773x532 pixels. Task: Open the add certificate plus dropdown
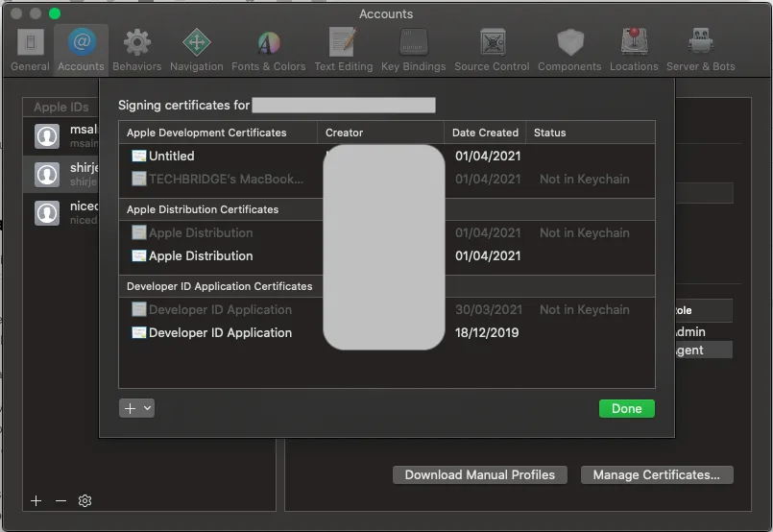(136, 408)
